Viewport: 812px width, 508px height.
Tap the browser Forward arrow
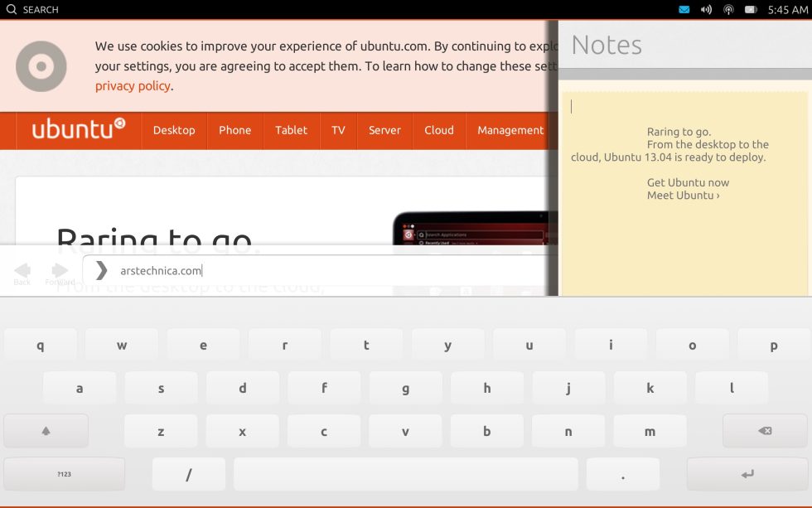(58, 269)
